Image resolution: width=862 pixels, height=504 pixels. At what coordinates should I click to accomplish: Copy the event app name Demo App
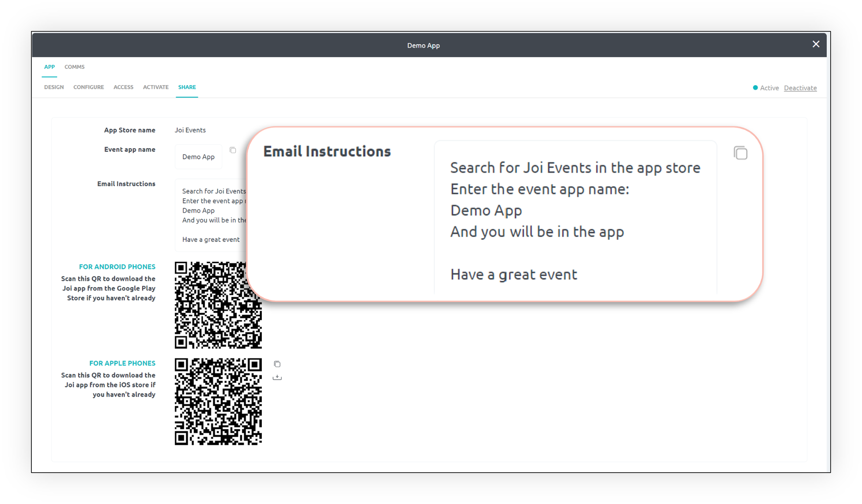(x=233, y=150)
